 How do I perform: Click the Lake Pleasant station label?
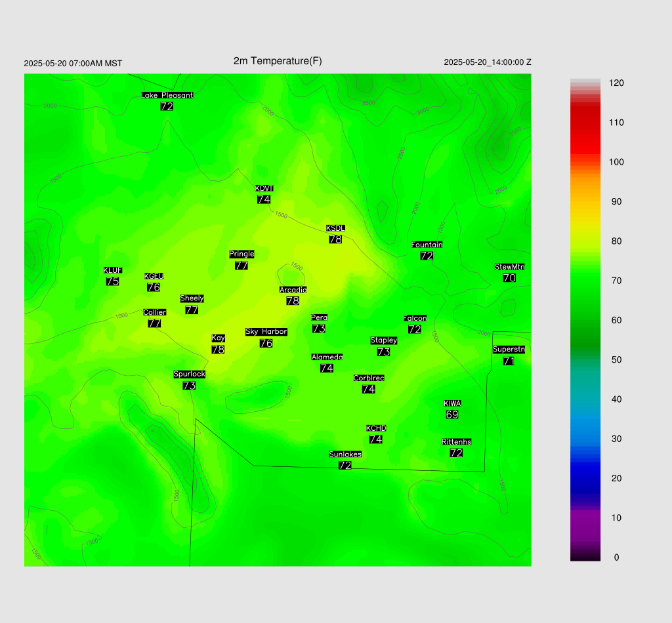click(x=167, y=95)
